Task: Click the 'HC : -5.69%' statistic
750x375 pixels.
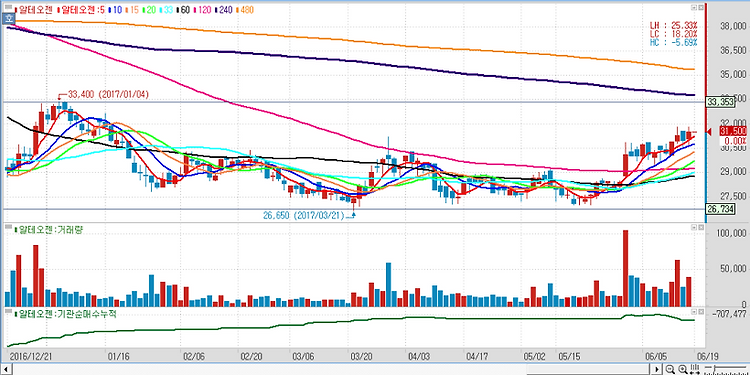Action: (x=673, y=43)
